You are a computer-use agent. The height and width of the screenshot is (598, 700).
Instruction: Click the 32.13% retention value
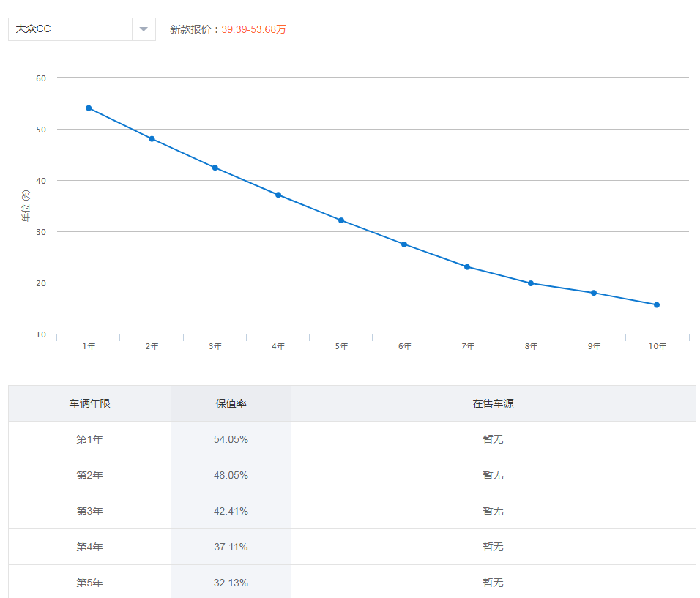coord(231,583)
